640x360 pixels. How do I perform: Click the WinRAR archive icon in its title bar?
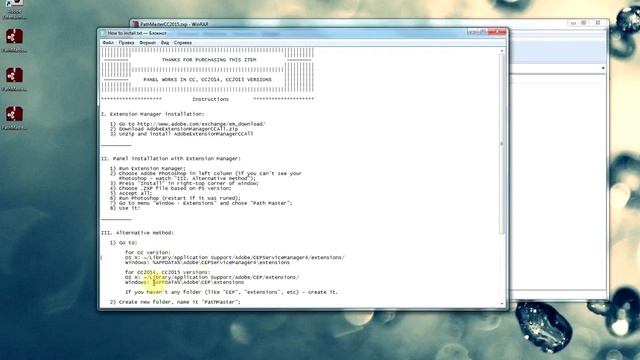coord(136,24)
